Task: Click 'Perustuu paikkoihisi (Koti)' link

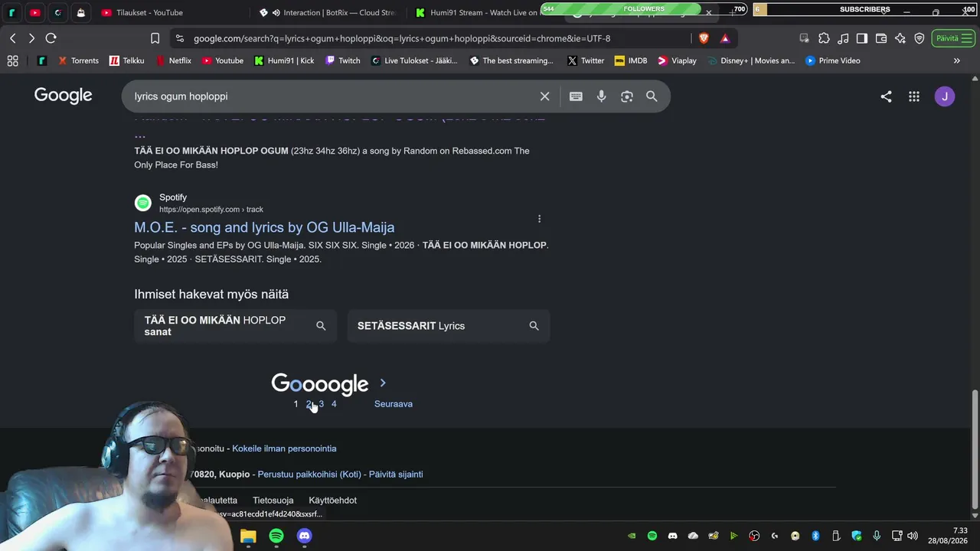Action: coord(309,474)
